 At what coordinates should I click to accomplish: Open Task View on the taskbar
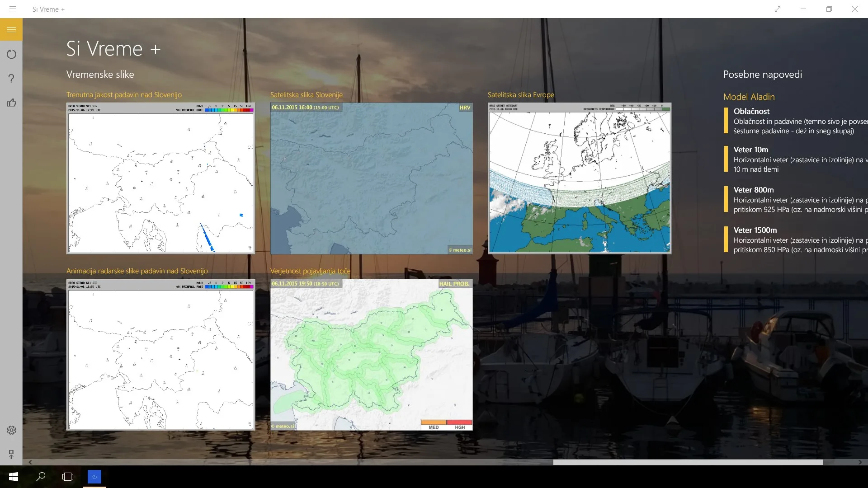tap(68, 477)
